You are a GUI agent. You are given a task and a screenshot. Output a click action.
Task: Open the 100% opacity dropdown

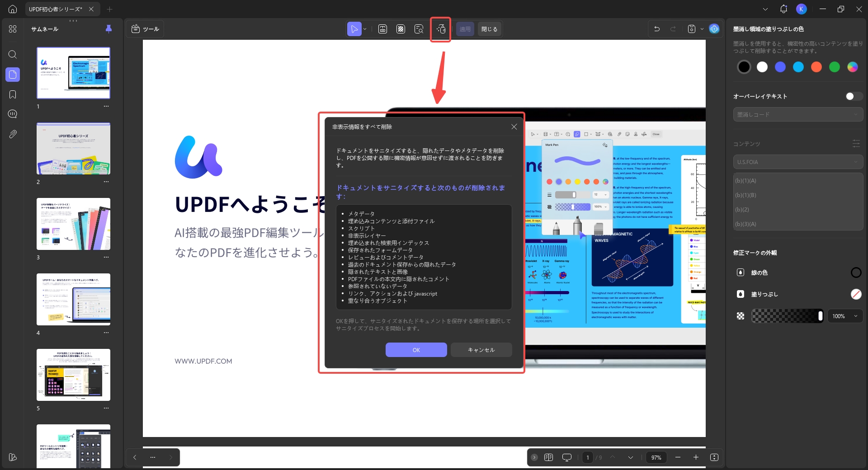coord(845,316)
